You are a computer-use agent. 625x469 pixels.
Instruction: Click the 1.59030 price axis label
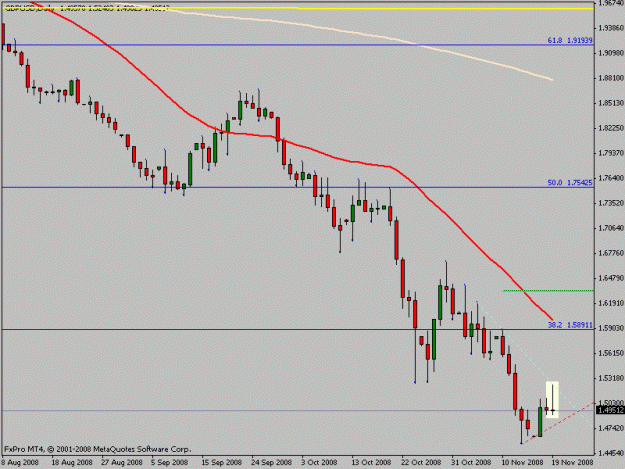611,328
